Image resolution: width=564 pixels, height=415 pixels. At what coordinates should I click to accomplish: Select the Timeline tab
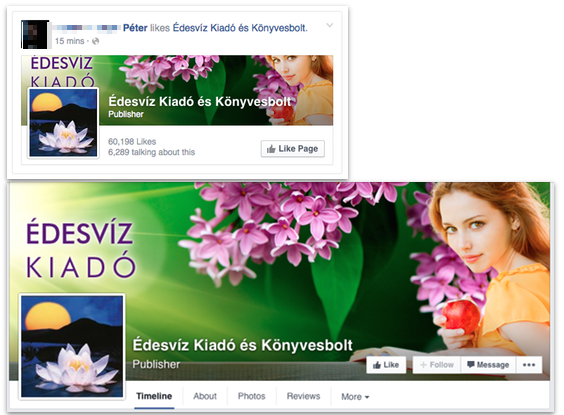[x=154, y=396]
